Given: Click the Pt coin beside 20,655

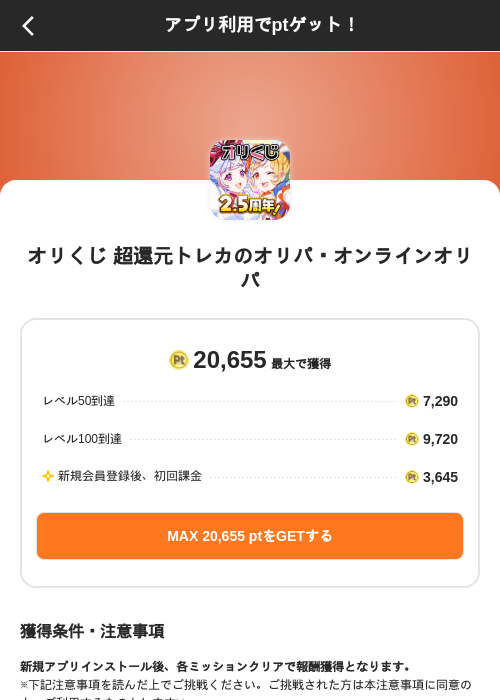Looking at the screenshot, I should click(179, 360).
